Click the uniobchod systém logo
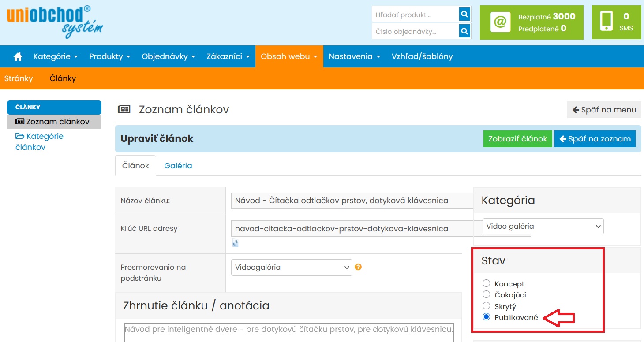Image resolution: width=644 pixels, height=342 pixels. pyautogui.click(x=55, y=22)
